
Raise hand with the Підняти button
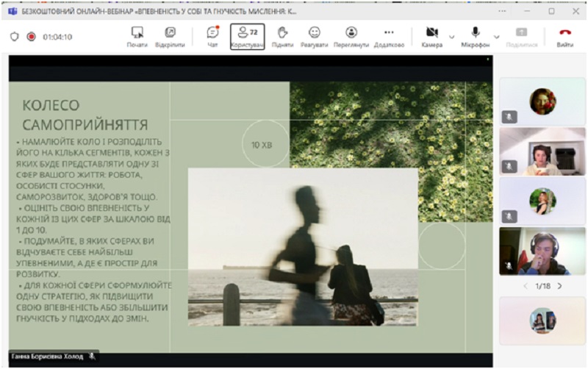(282, 35)
